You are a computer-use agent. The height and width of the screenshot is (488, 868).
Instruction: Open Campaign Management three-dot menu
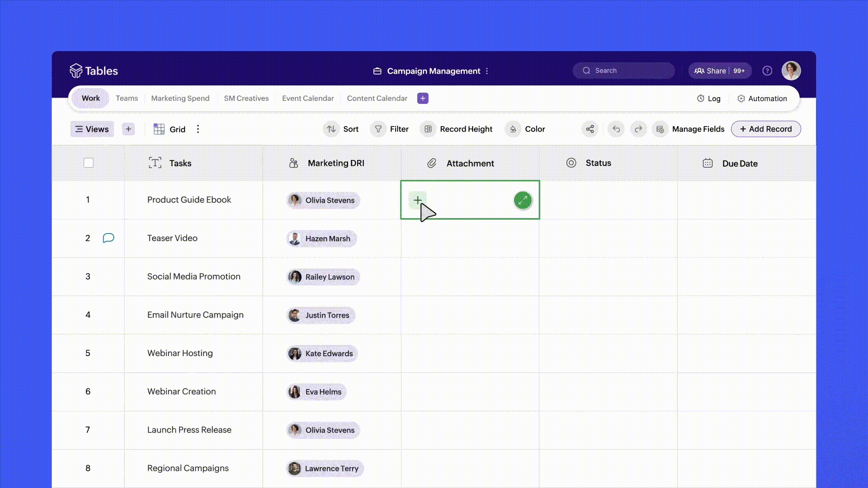(x=487, y=71)
